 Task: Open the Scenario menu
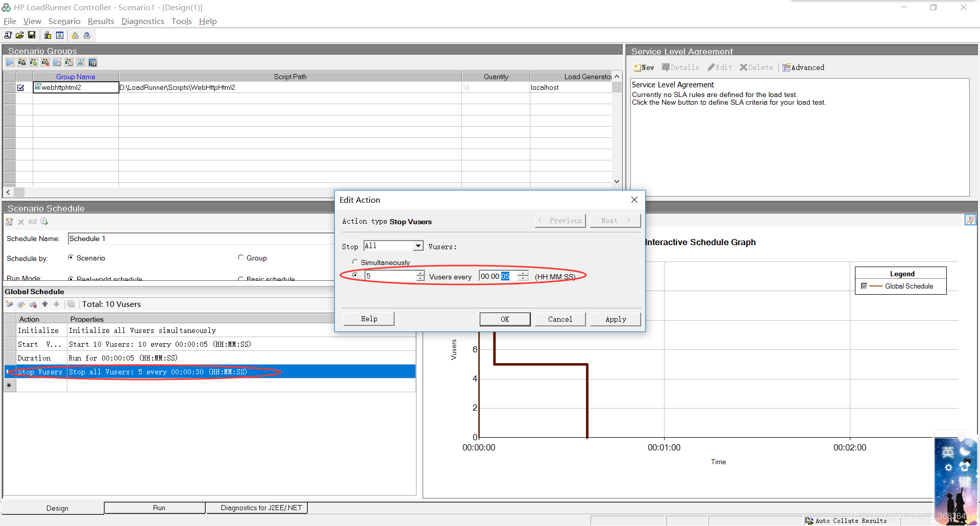64,21
